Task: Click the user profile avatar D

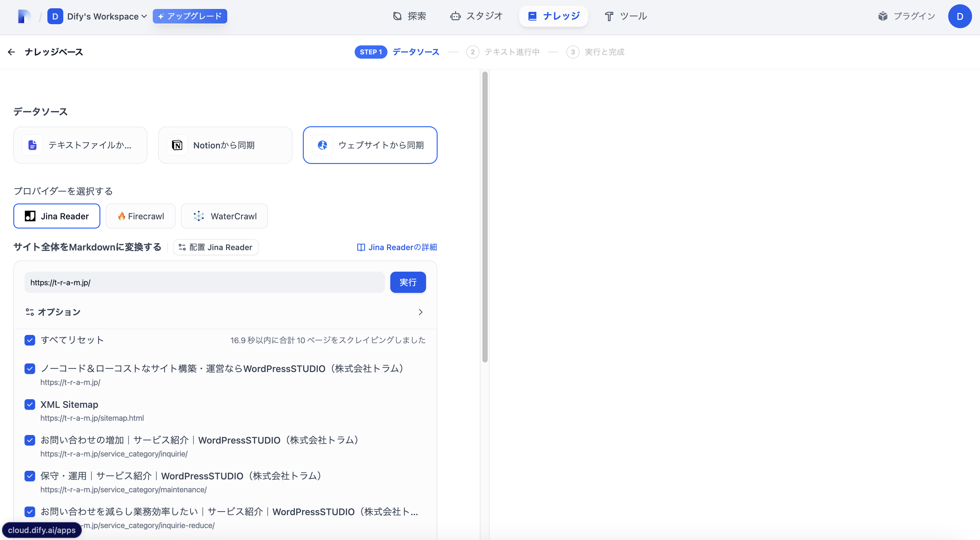Action: click(959, 16)
